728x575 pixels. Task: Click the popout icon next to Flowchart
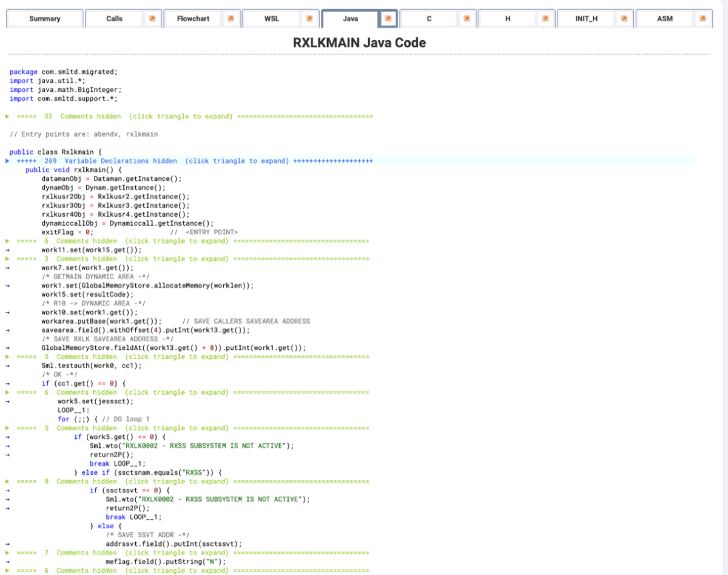tap(231, 19)
